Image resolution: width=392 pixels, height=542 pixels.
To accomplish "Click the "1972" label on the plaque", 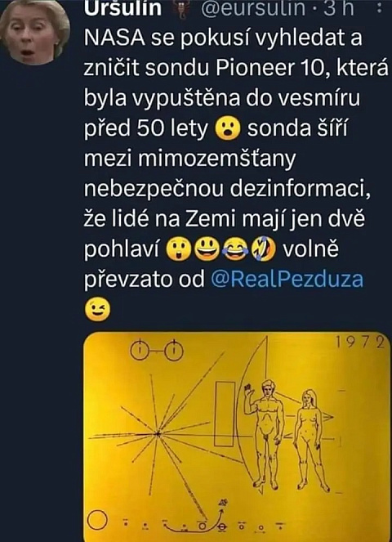I will coord(360,343).
